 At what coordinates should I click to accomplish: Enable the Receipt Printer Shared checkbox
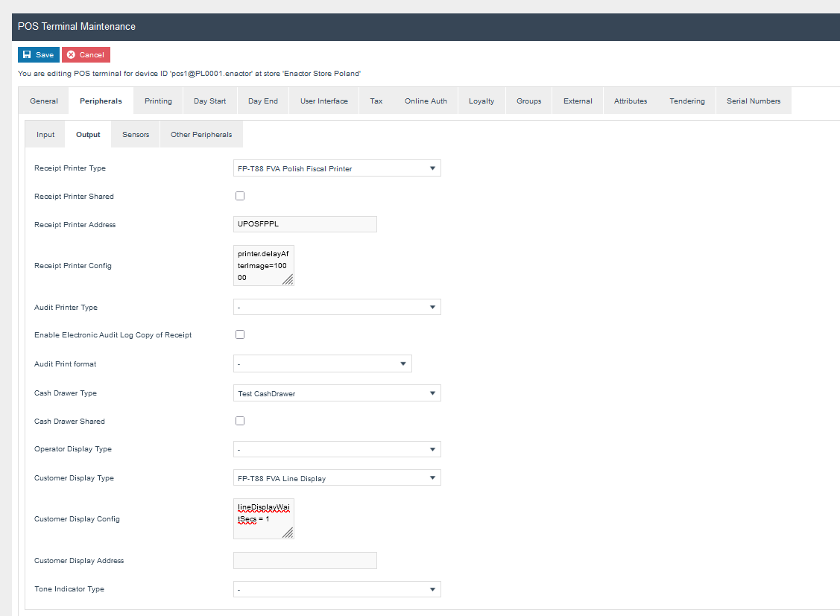tap(240, 196)
